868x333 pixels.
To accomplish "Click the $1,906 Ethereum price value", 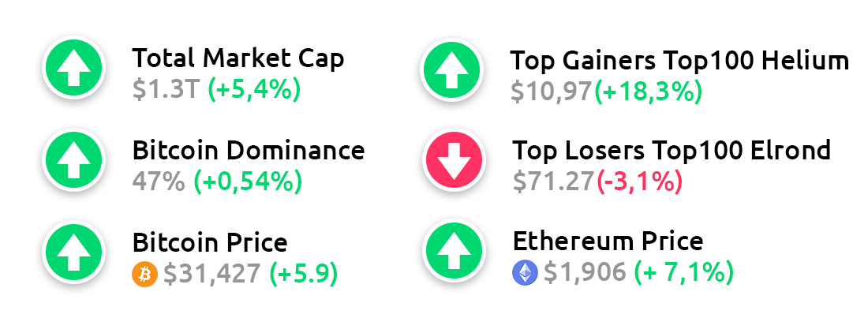I will [x=585, y=272].
